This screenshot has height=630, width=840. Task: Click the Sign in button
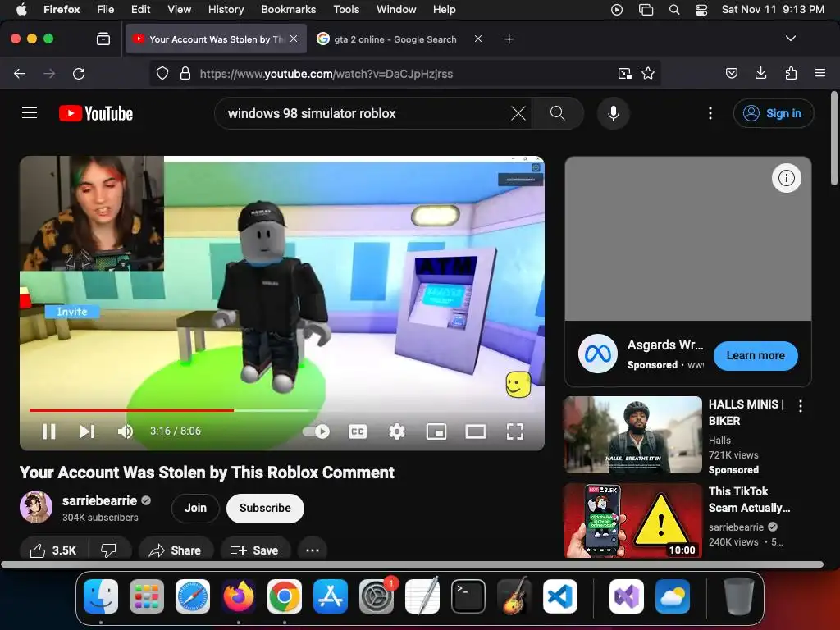(774, 113)
